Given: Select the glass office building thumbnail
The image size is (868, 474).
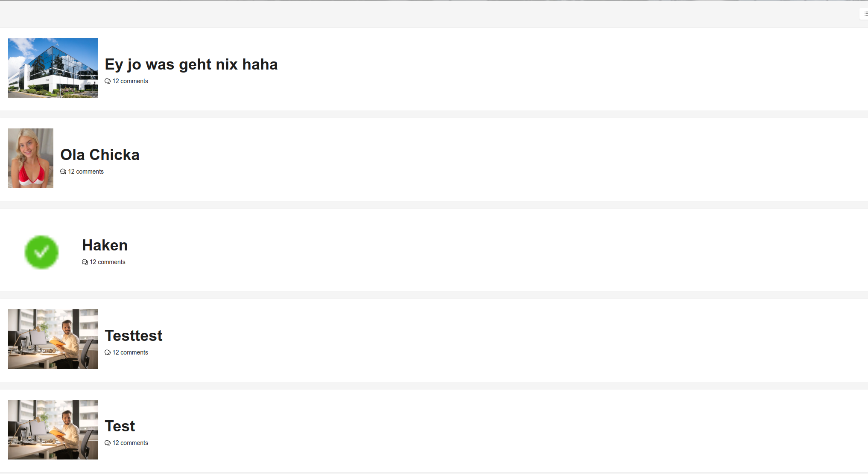Looking at the screenshot, I should pos(53,68).
